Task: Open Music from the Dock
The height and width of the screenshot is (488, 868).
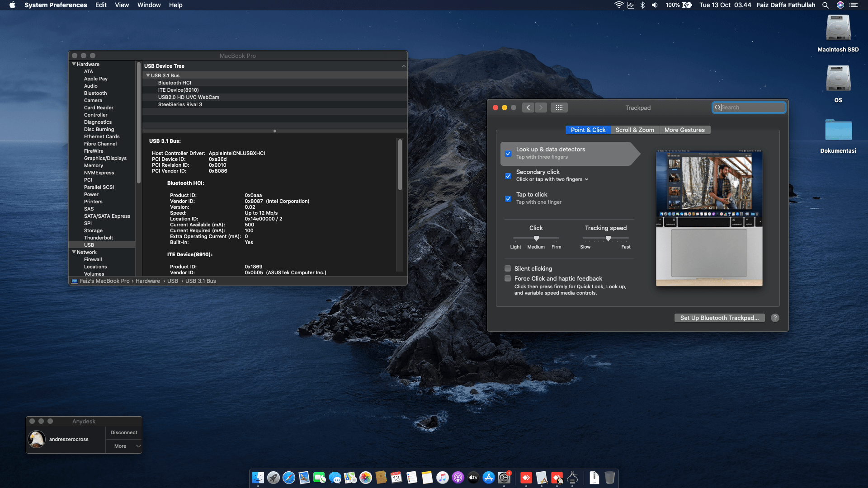Action: pyautogui.click(x=443, y=478)
